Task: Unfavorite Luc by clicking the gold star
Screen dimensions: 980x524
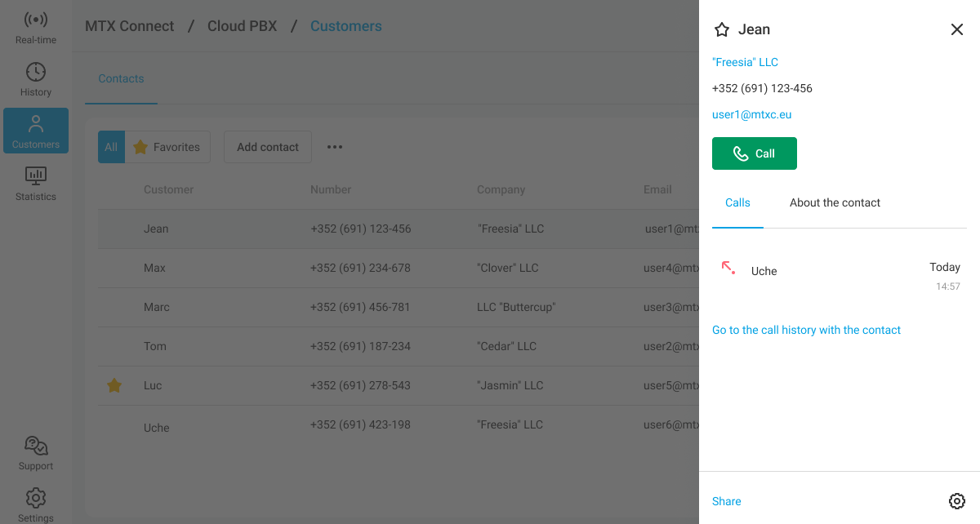Action: pyautogui.click(x=115, y=385)
